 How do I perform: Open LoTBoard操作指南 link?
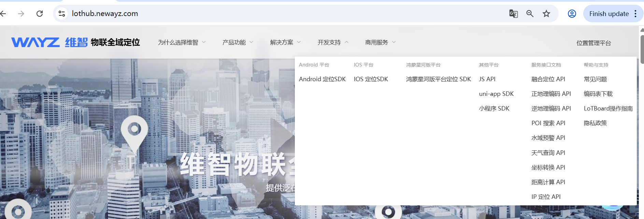608,108
